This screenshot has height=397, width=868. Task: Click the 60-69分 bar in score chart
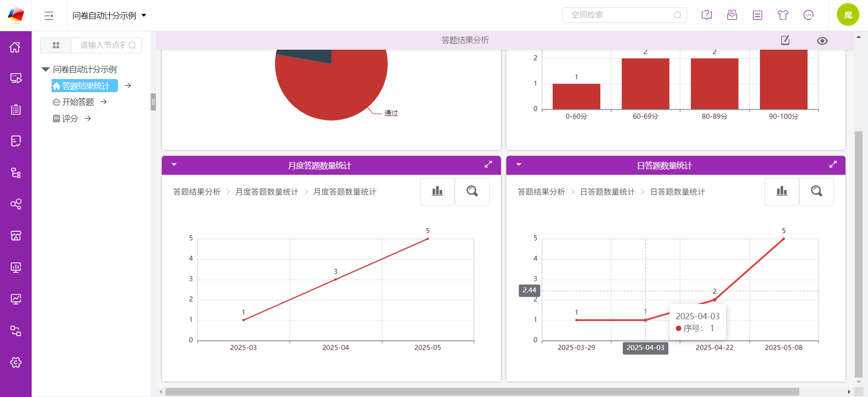coord(646,84)
